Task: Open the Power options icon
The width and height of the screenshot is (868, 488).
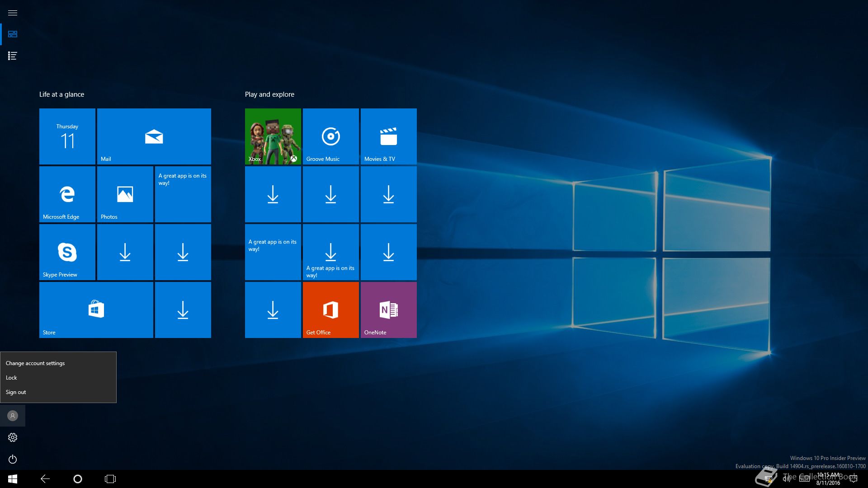Action: 13,459
